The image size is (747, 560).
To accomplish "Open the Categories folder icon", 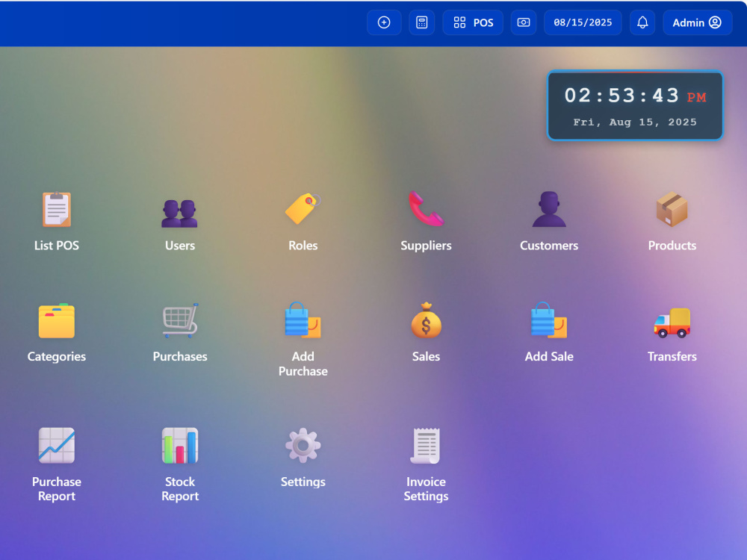I will [x=56, y=320].
